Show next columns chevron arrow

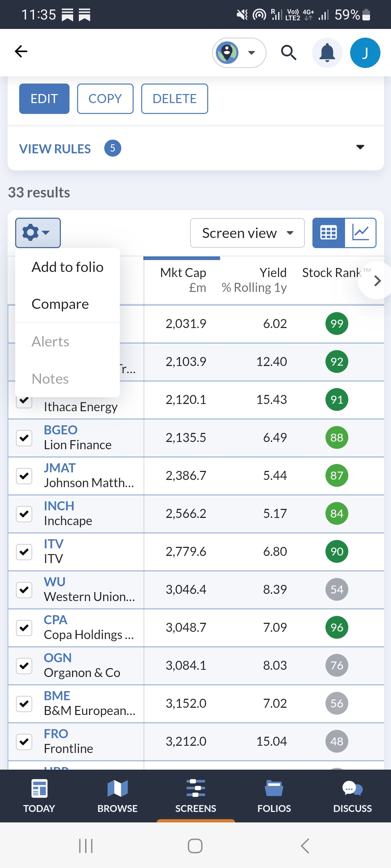tap(377, 281)
